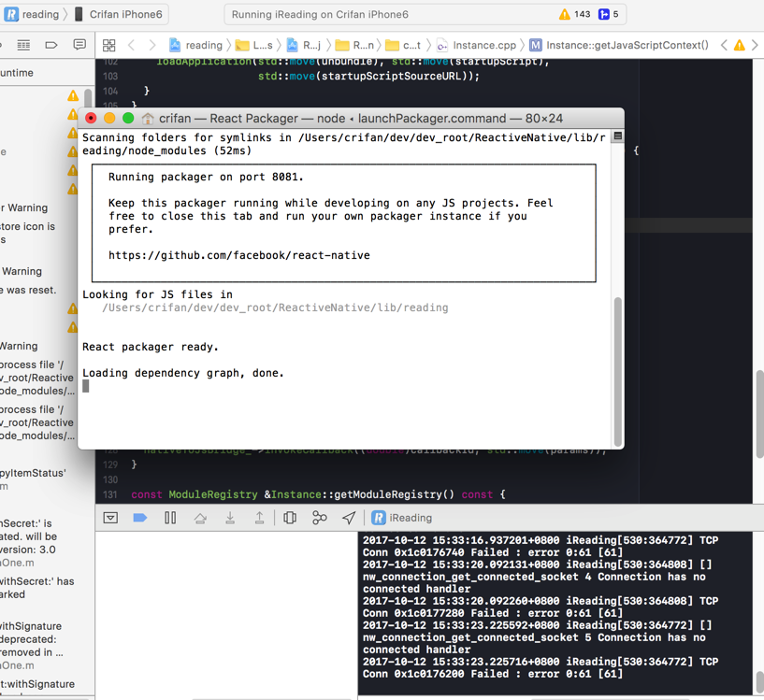Click the Step into button

click(230, 518)
